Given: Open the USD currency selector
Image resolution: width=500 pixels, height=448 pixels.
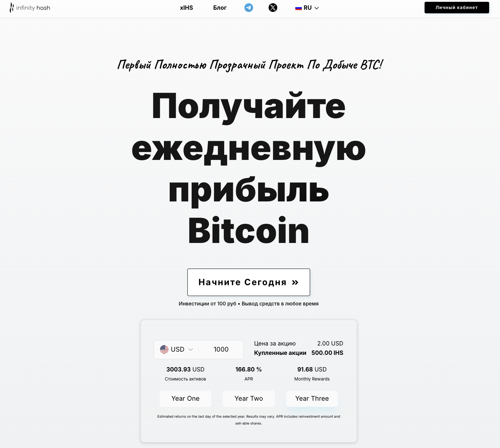Looking at the screenshot, I should click(x=177, y=349).
